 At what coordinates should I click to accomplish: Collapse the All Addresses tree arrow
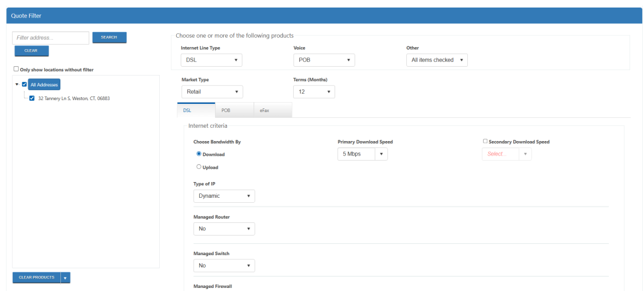click(x=17, y=84)
